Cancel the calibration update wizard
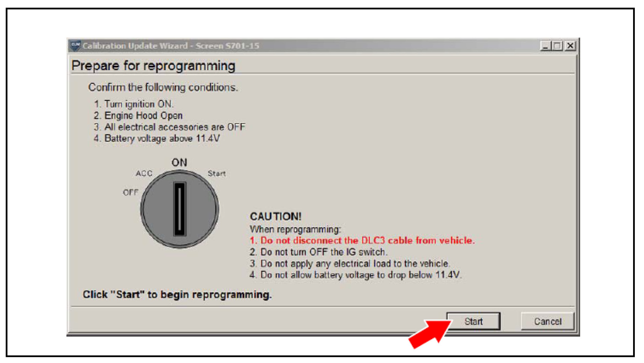 [x=547, y=321]
